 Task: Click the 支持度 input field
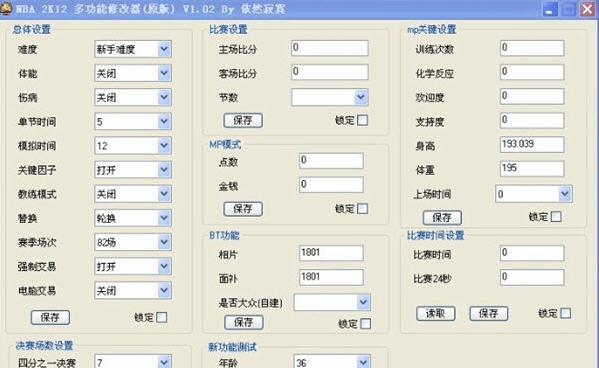tap(532, 121)
